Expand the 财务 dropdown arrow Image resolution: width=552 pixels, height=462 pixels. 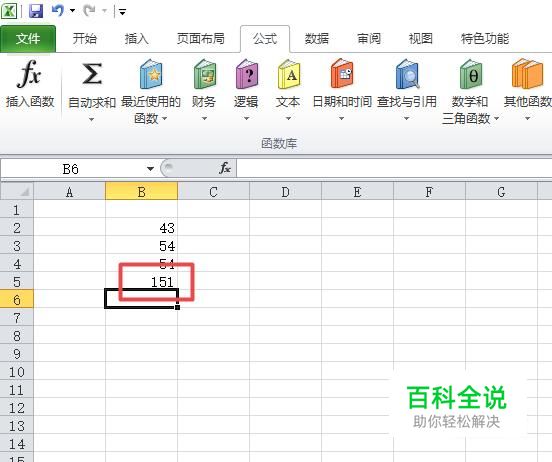(x=204, y=119)
